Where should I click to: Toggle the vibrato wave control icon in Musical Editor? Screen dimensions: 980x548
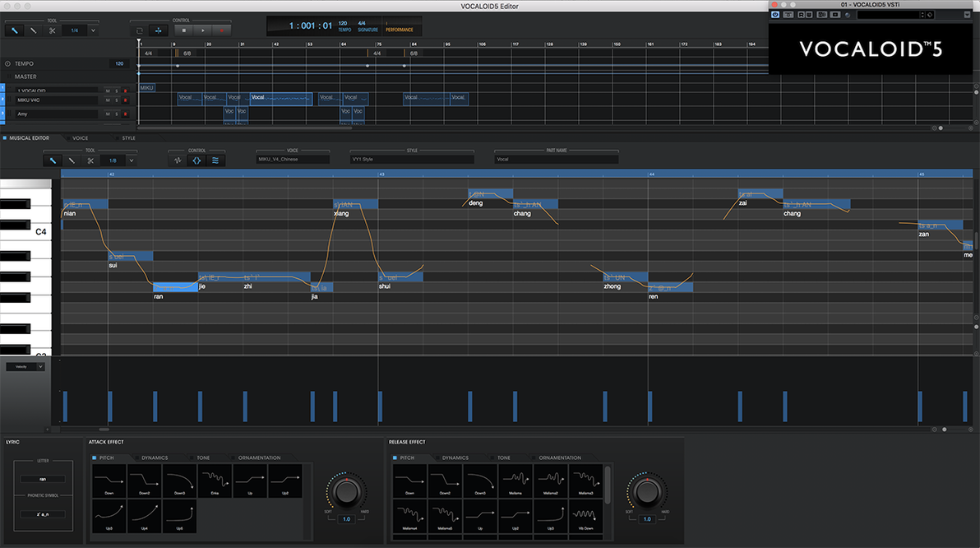click(x=215, y=160)
